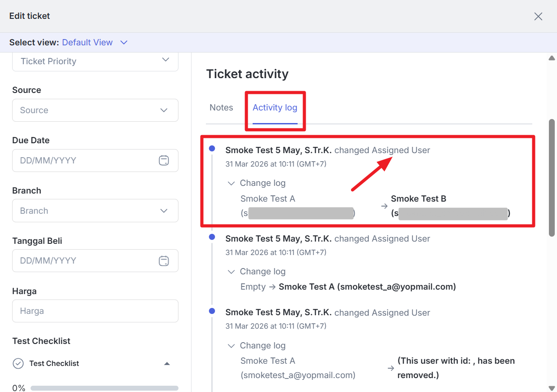
Task: Collapse Change log for Empty to Smoke Test A
Action: tap(232, 272)
